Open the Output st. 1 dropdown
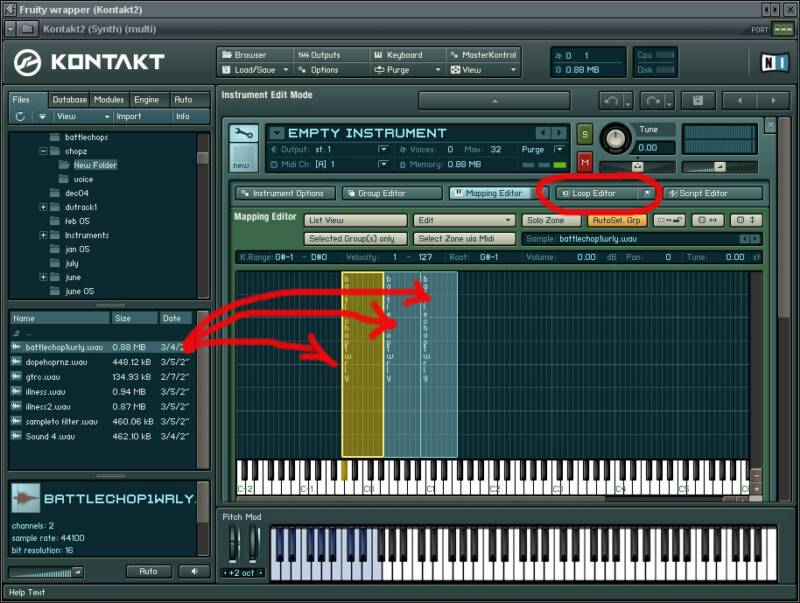 pyautogui.click(x=383, y=149)
